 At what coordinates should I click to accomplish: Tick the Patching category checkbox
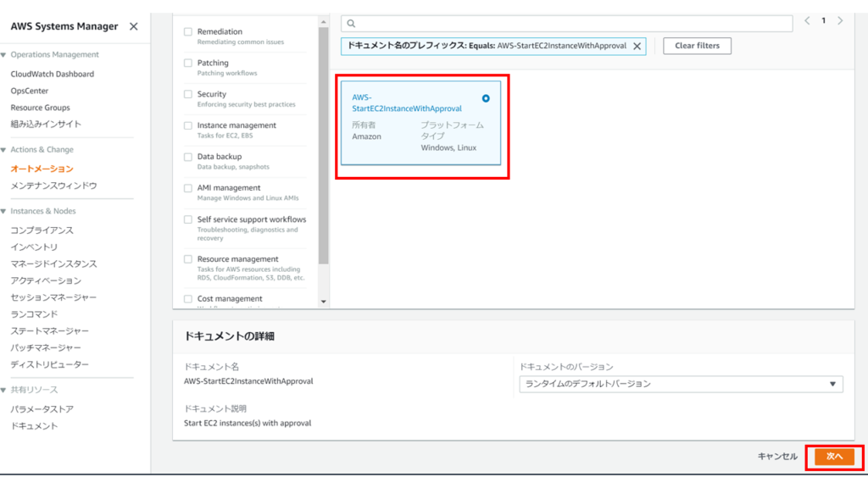188,63
